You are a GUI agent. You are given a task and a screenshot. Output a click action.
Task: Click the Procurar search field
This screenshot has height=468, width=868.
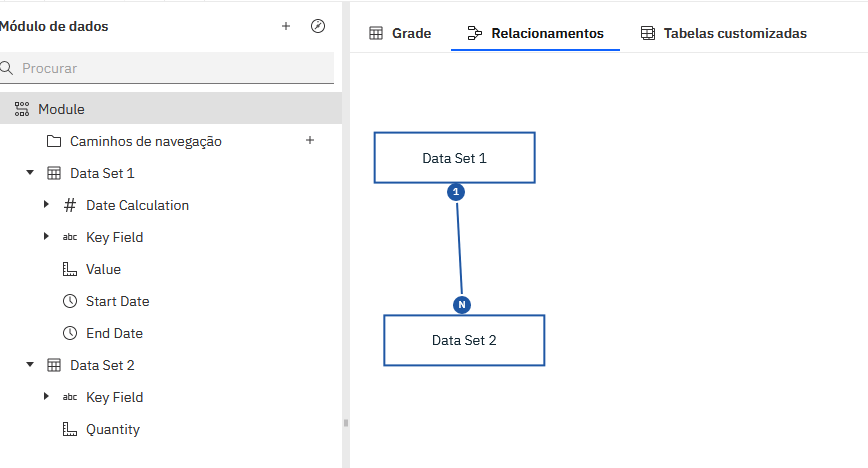tap(170, 68)
